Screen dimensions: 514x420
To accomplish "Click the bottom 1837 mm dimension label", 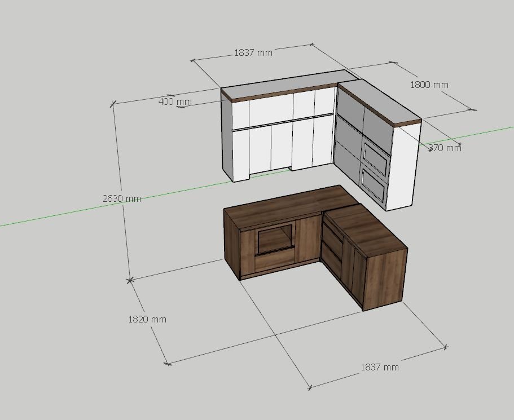I will point(380,367).
